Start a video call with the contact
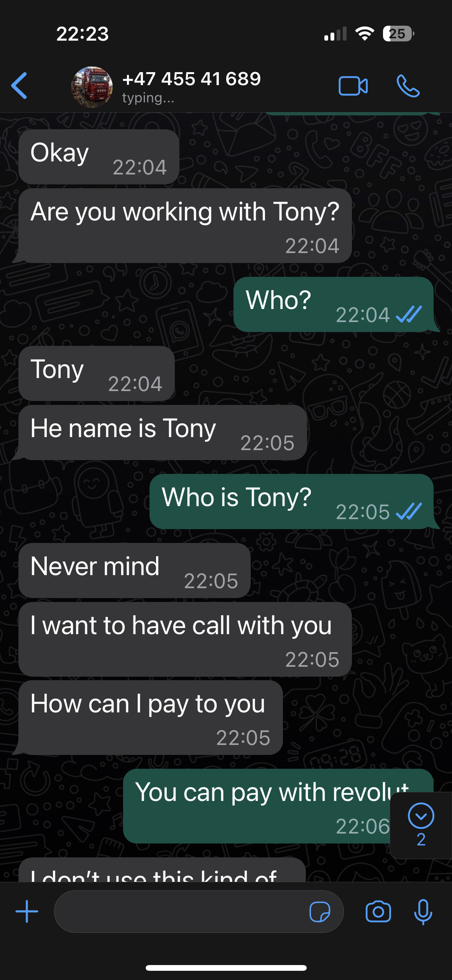 coord(353,86)
